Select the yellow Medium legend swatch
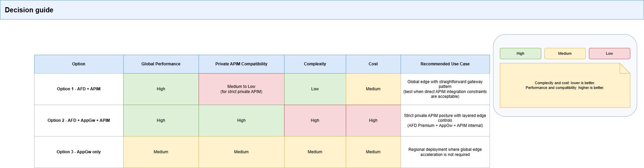Image resolution: width=644 pixels, height=168 pixels. click(565, 54)
